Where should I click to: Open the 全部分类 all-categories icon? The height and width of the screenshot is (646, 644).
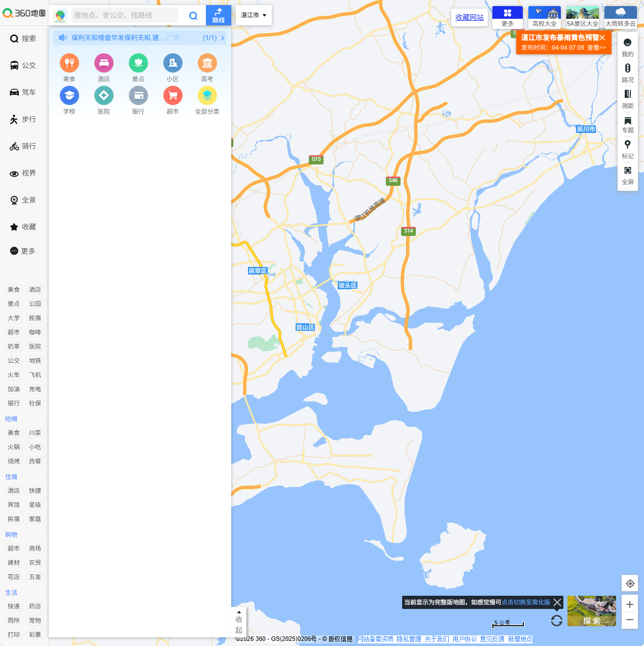click(207, 95)
